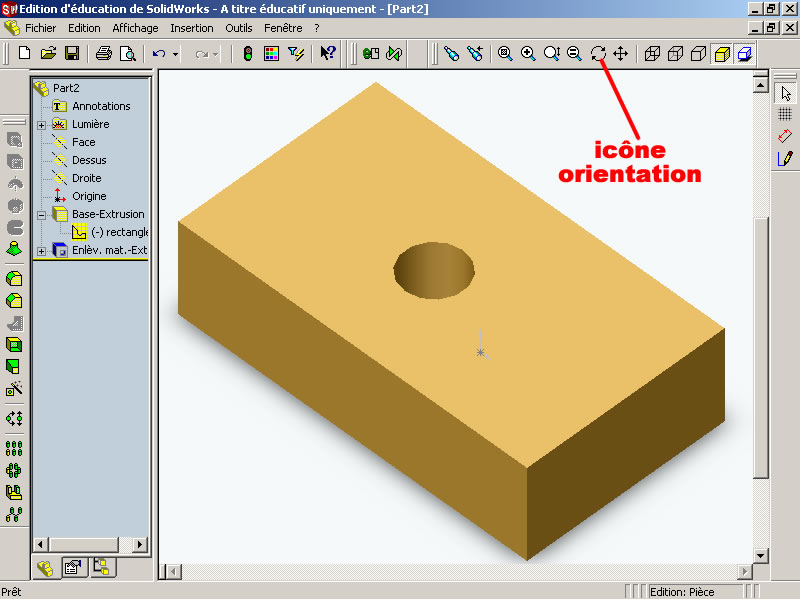This screenshot has width=800, height=600.
Task: Select the Zoom to Area icon
Action: point(528,53)
